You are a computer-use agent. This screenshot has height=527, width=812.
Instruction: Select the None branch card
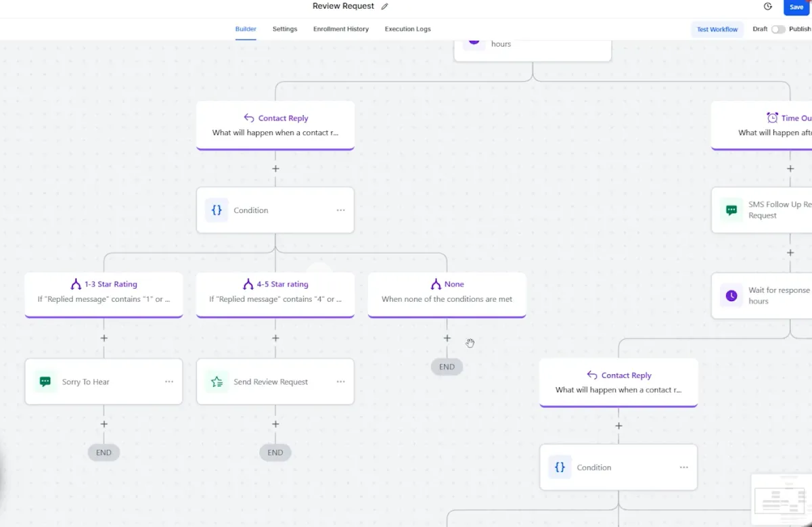click(447, 294)
